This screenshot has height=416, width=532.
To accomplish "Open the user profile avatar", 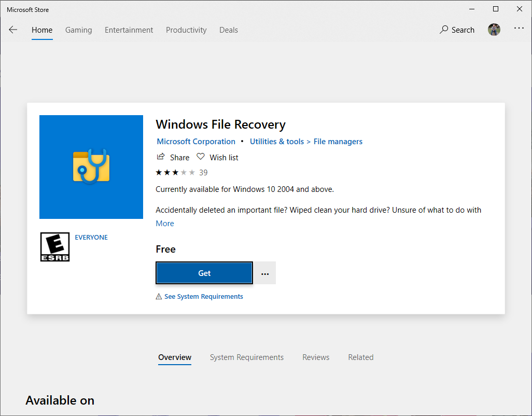I will (x=494, y=30).
